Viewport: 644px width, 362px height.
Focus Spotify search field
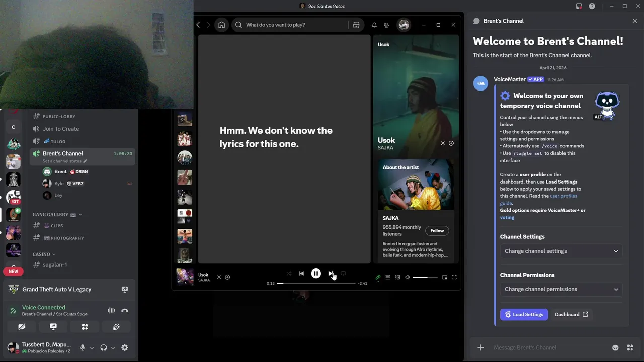[295, 25]
